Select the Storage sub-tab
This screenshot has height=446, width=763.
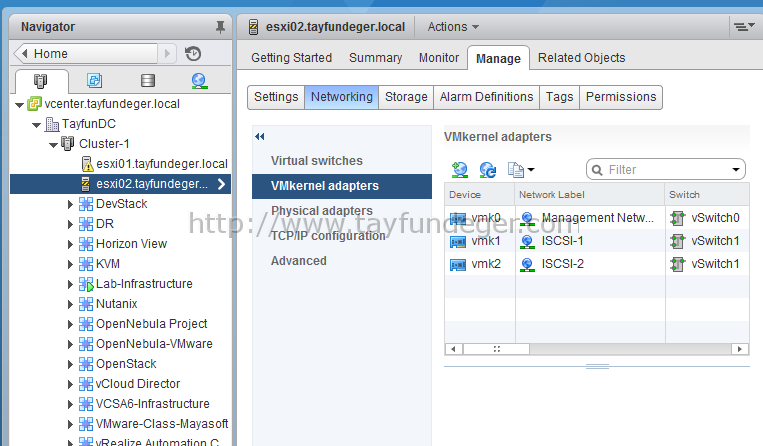coord(406,97)
